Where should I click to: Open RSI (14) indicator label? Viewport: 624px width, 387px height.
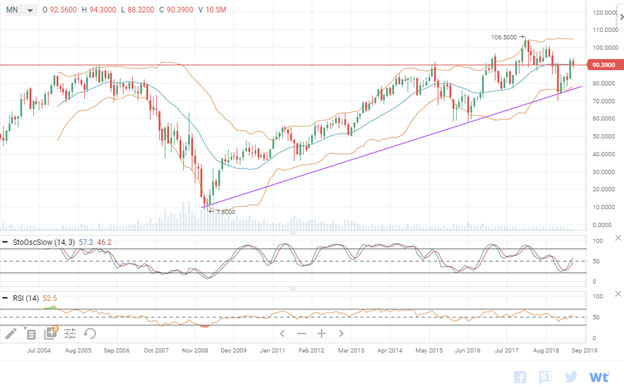coord(26,298)
